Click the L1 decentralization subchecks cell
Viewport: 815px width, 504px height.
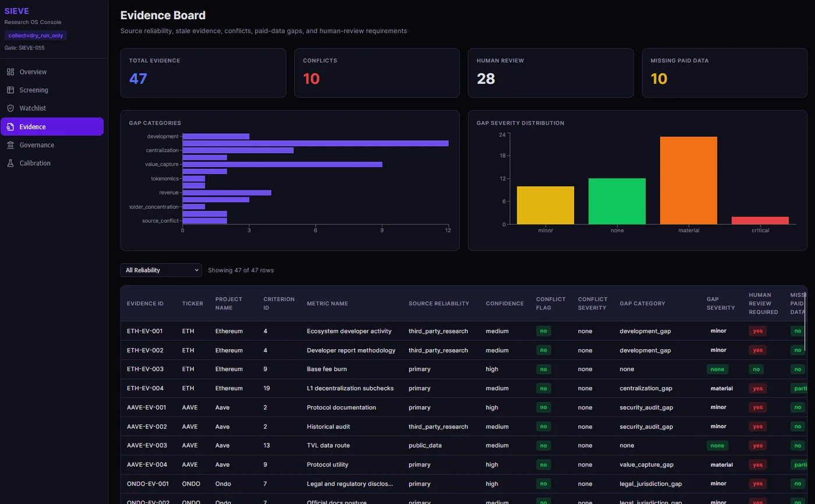[x=350, y=388]
